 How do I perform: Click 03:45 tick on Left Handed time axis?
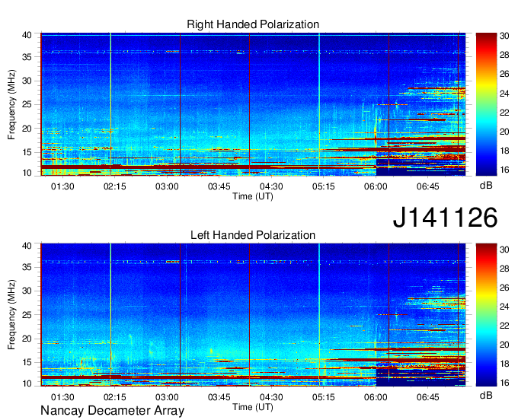[x=219, y=397]
